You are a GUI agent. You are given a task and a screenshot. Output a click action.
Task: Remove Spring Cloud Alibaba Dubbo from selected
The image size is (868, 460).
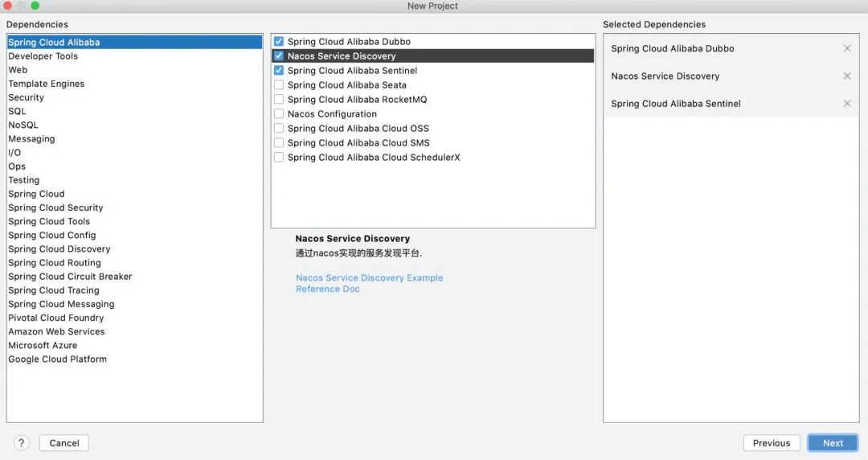coord(847,48)
